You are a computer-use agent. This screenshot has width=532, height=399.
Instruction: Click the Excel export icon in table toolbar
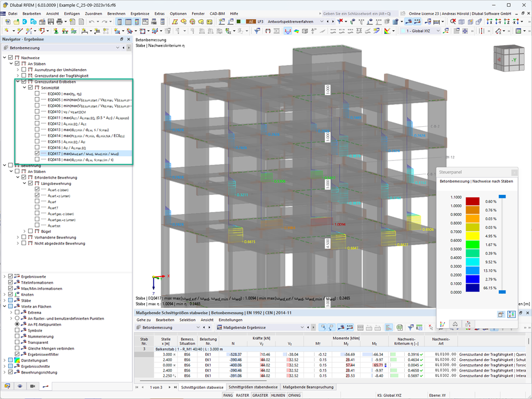(400, 327)
